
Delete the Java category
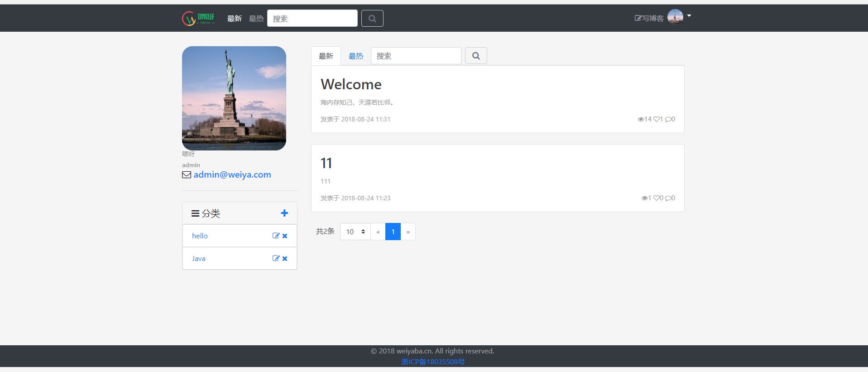click(x=285, y=259)
